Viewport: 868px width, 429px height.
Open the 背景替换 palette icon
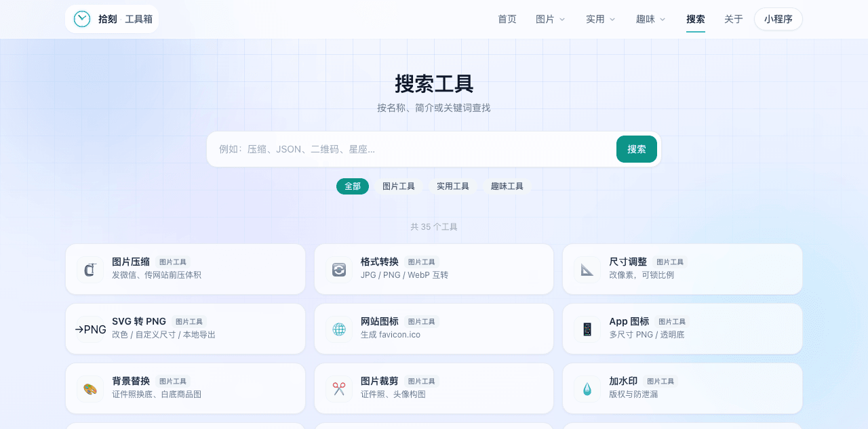point(90,389)
